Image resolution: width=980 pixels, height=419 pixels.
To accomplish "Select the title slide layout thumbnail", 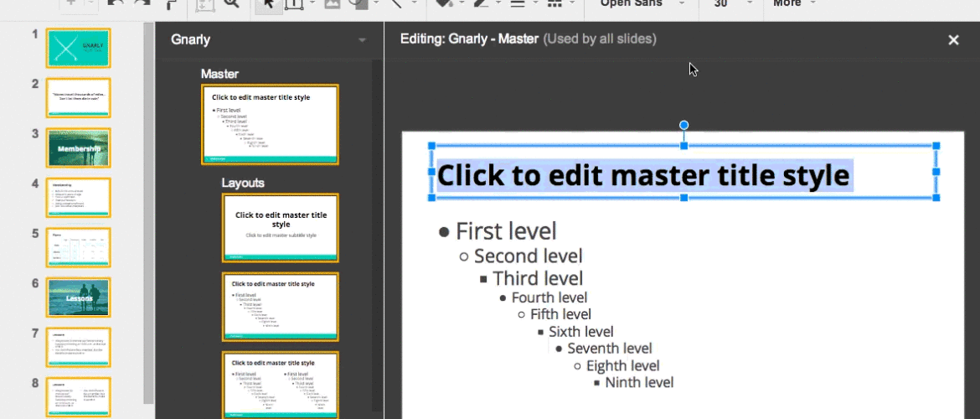I will click(x=281, y=226).
